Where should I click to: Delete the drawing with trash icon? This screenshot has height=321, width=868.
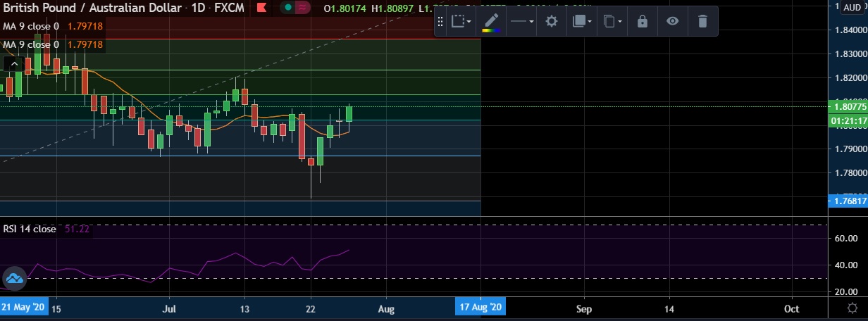[x=702, y=21]
